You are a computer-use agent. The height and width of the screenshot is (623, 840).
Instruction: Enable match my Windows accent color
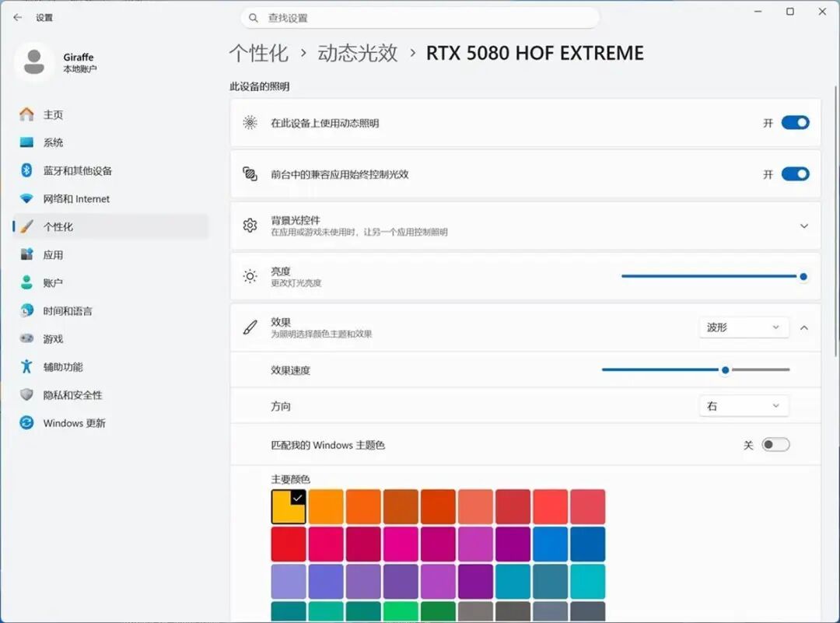pyautogui.click(x=775, y=445)
